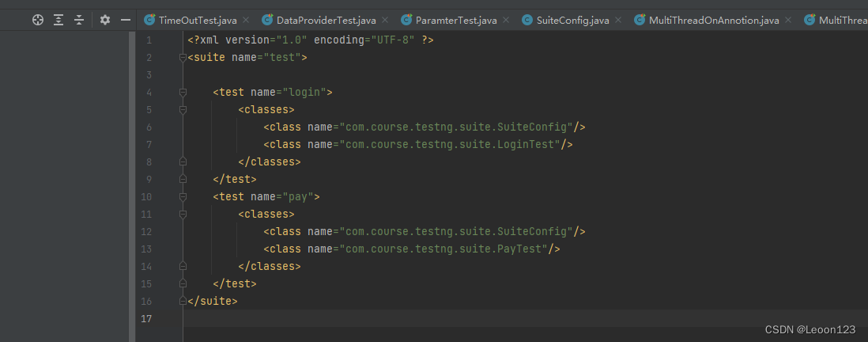Click the SuiteConfig.java class file icon

(x=527, y=20)
